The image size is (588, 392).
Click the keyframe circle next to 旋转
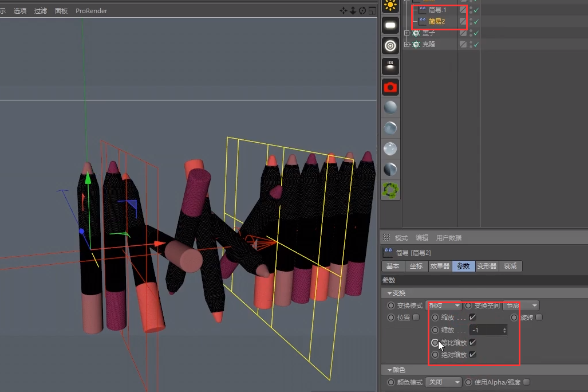click(514, 317)
